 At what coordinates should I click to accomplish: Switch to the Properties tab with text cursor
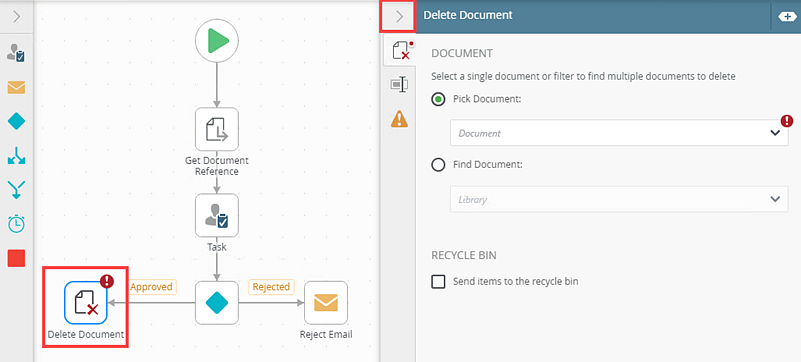pyautogui.click(x=399, y=84)
